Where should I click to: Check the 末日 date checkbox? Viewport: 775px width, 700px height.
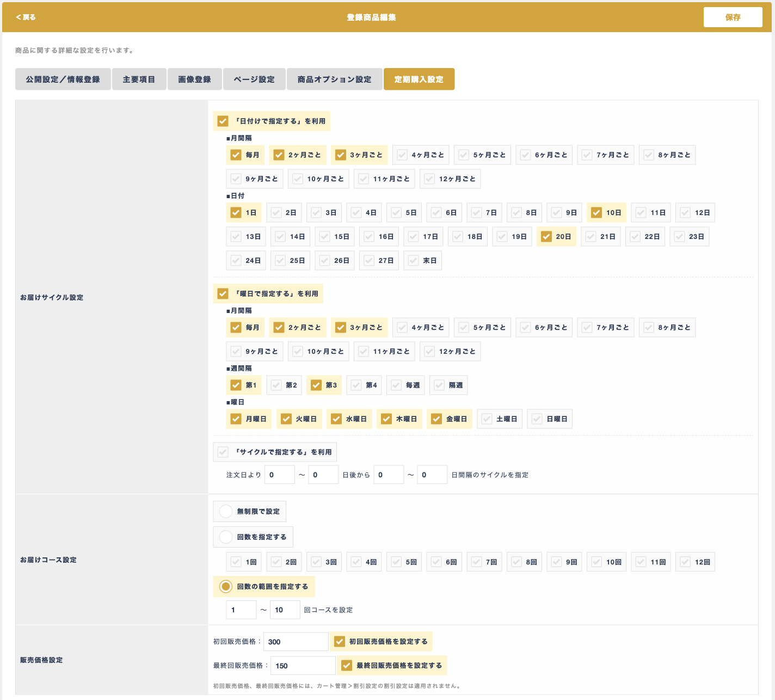(414, 261)
